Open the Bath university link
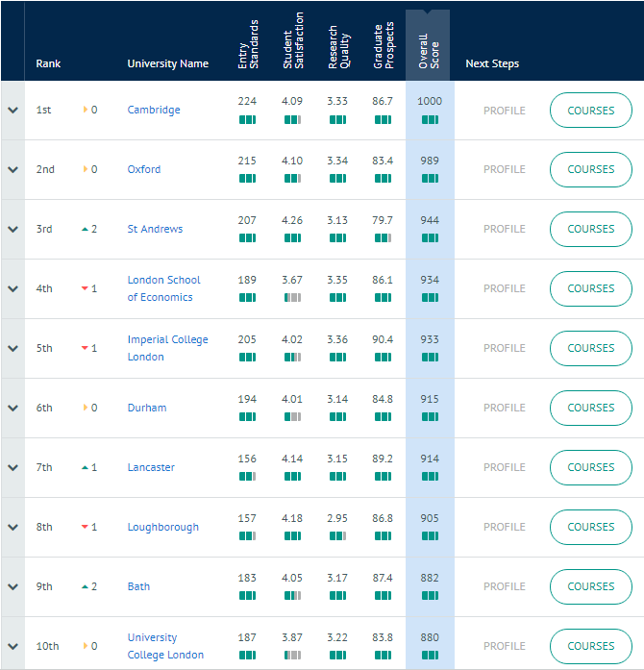The image size is (644, 670). 138,586
